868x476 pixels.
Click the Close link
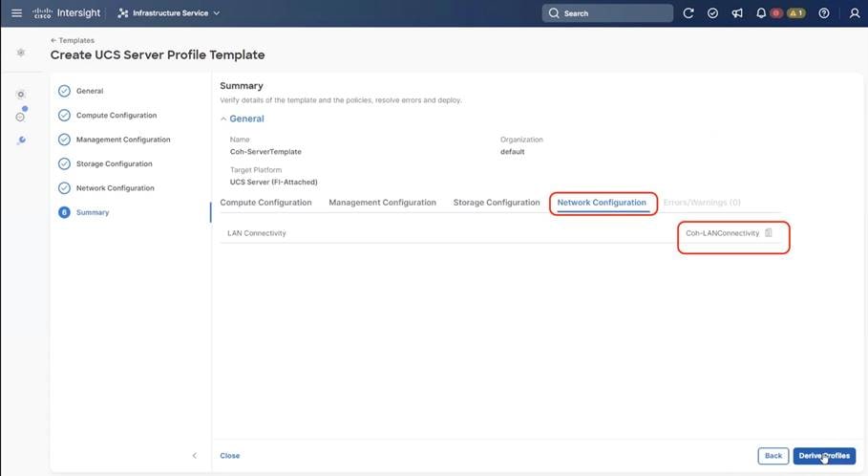(x=230, y=456)
